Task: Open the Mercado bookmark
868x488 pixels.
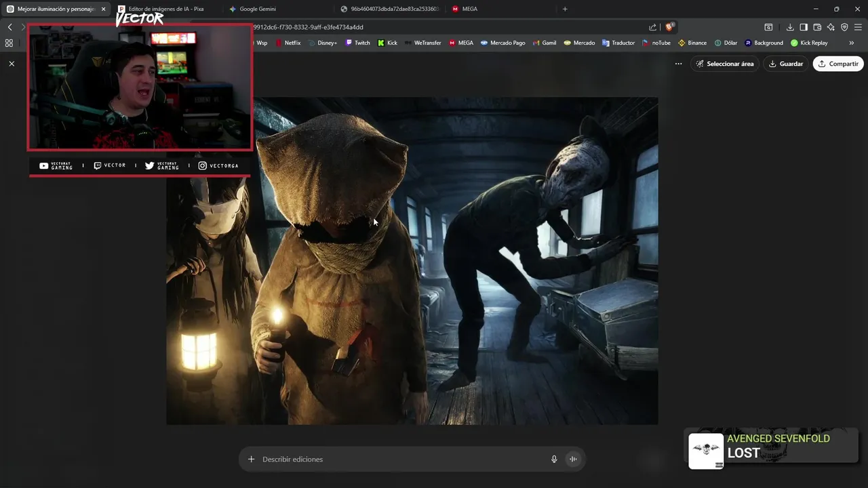Action: tap(579, 43)
